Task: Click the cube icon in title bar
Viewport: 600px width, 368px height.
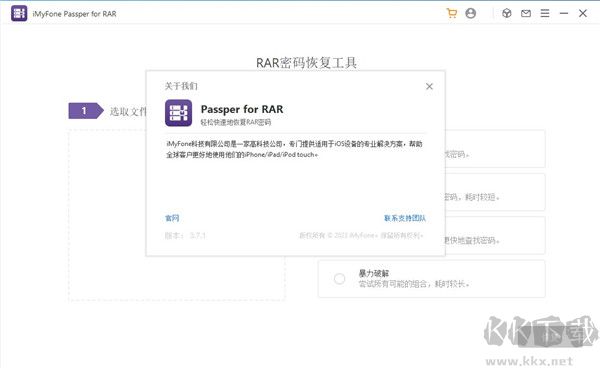Action: 507,13
